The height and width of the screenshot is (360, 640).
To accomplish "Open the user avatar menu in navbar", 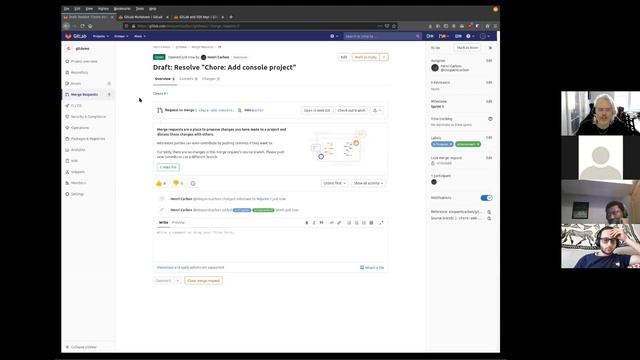I will (x=485, y=36).
